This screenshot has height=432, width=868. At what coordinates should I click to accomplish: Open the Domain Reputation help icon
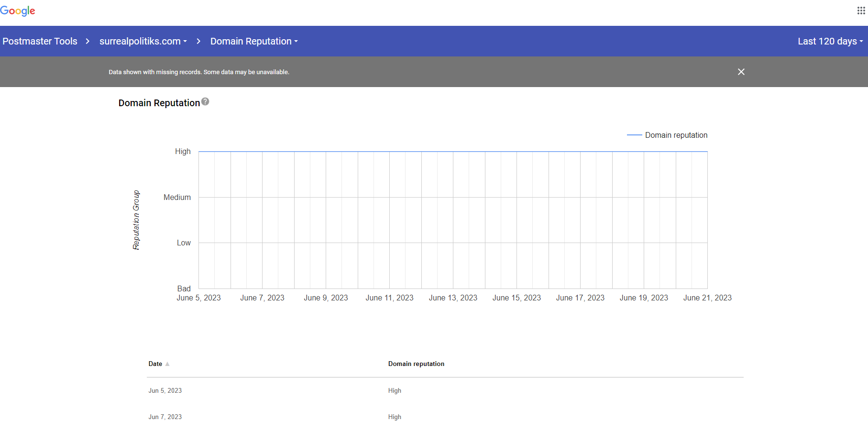[205, 101]
